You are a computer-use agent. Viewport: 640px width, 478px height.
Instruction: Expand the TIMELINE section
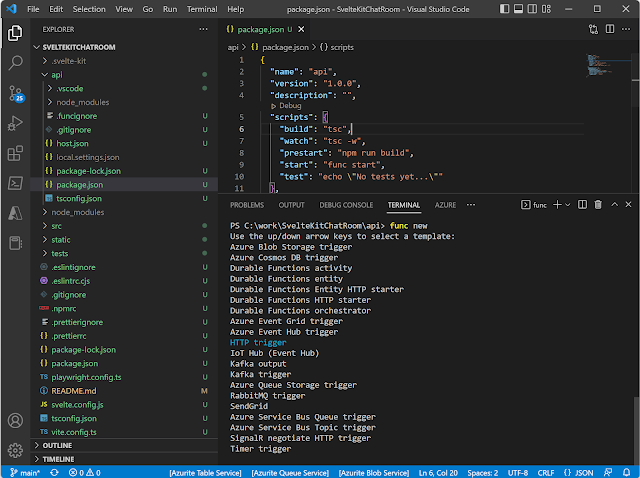click(58, 459)
